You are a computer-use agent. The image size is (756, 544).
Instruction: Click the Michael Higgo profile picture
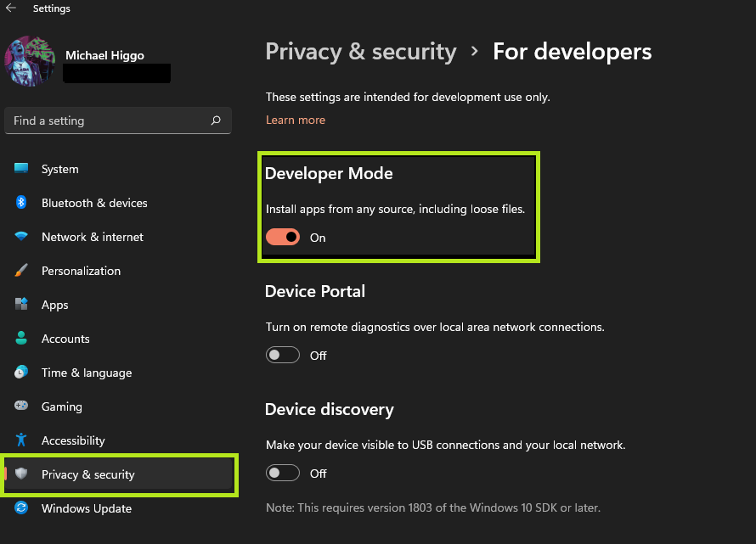(31, 62)
